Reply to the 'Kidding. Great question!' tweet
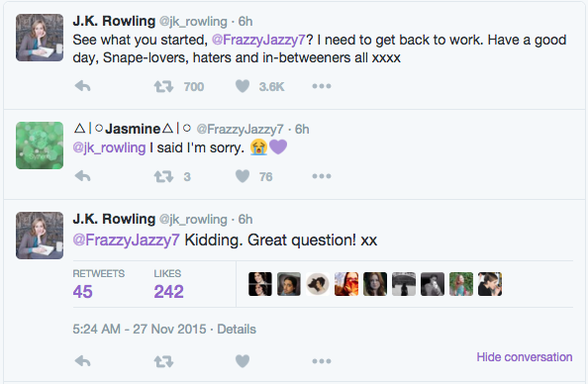 [x=82, y=361]
